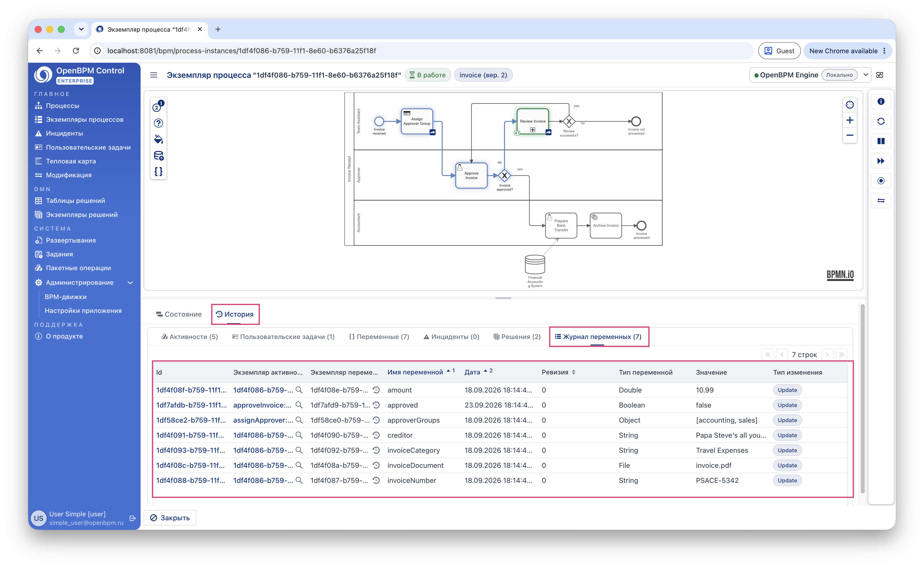Image resolution: width=924 pixels, height=567 pixels.
Task: Click the instance counter badge icon on diagram
Action: (x=158, y=106)
